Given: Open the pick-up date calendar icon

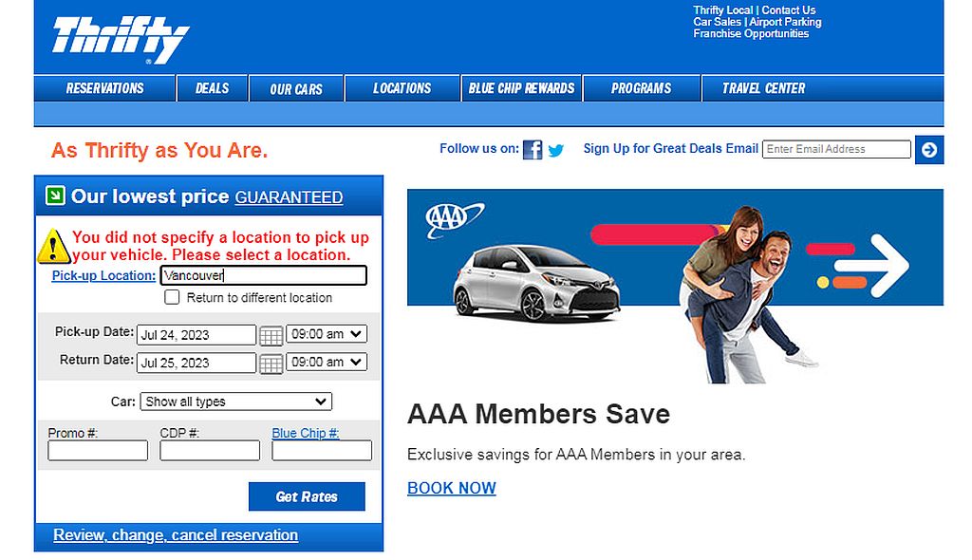Looking at the screenshot, I should point(271,335).
